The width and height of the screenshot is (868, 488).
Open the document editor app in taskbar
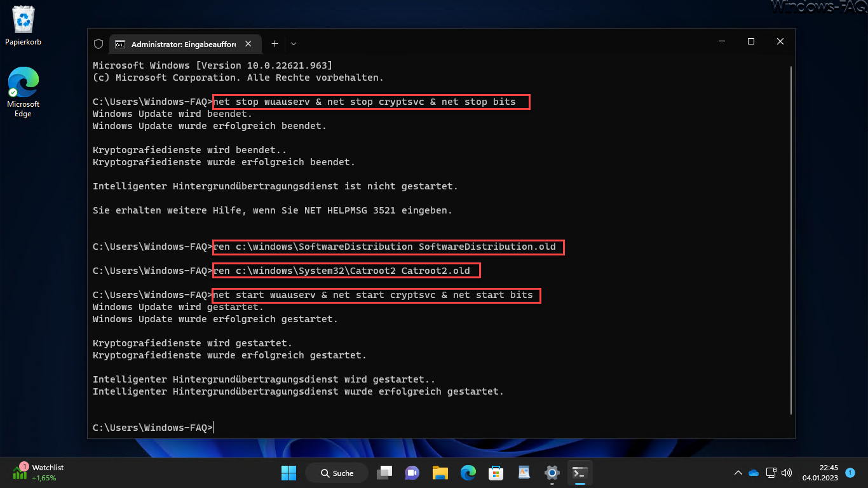[x=524, y=473]
